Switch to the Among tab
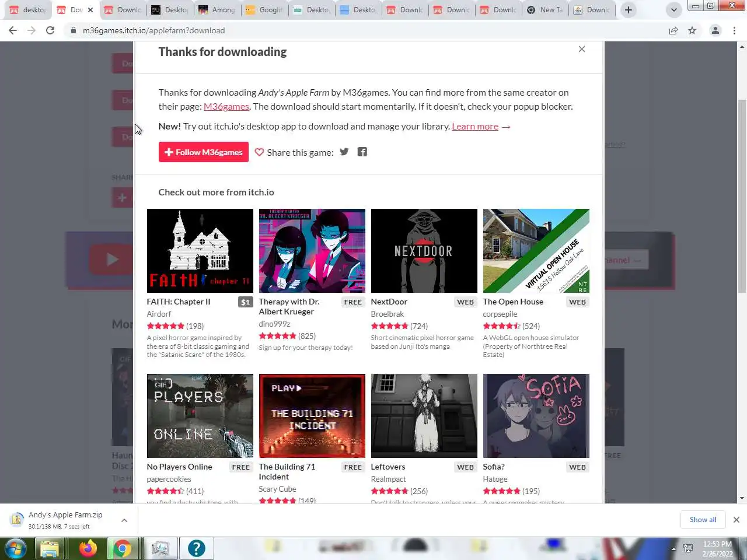 [x=217, y=10]
